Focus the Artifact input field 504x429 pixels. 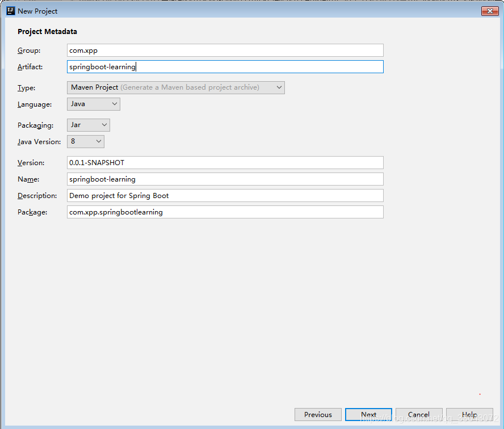coord(225,67)
